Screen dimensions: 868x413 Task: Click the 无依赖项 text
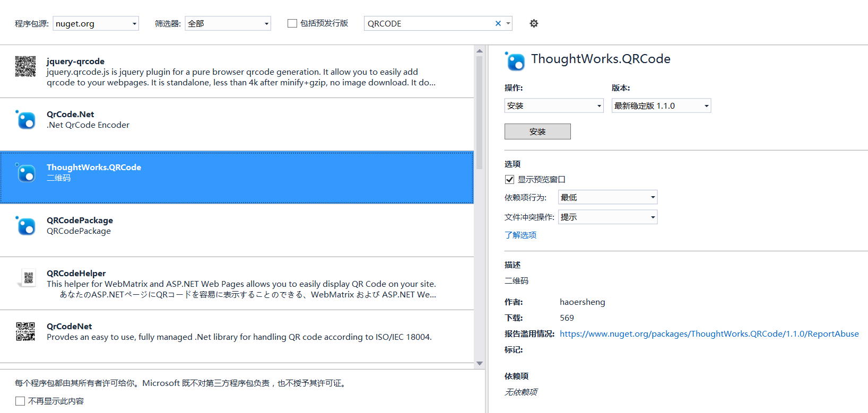click(x=521, y=392)
